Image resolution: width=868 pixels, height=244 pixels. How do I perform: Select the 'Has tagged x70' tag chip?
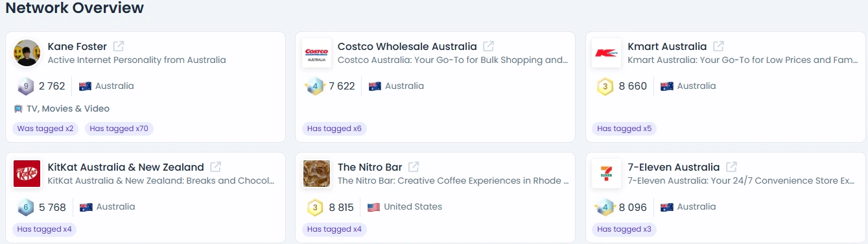pos(119,128)
